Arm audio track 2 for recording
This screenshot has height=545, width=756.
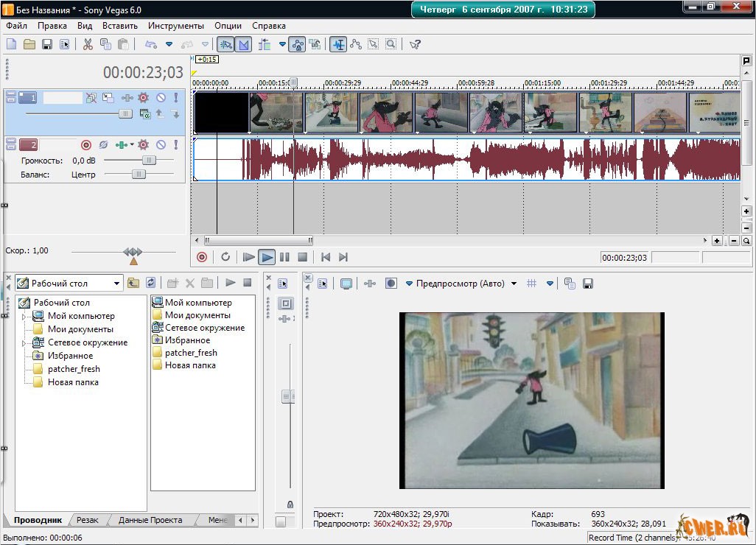point(86,145)
